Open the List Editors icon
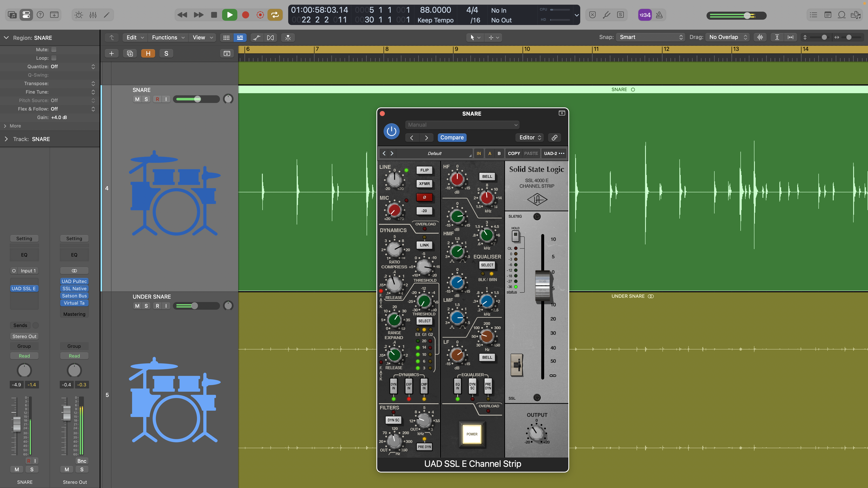This screenshot has width=868, height=488. (813, 15)
